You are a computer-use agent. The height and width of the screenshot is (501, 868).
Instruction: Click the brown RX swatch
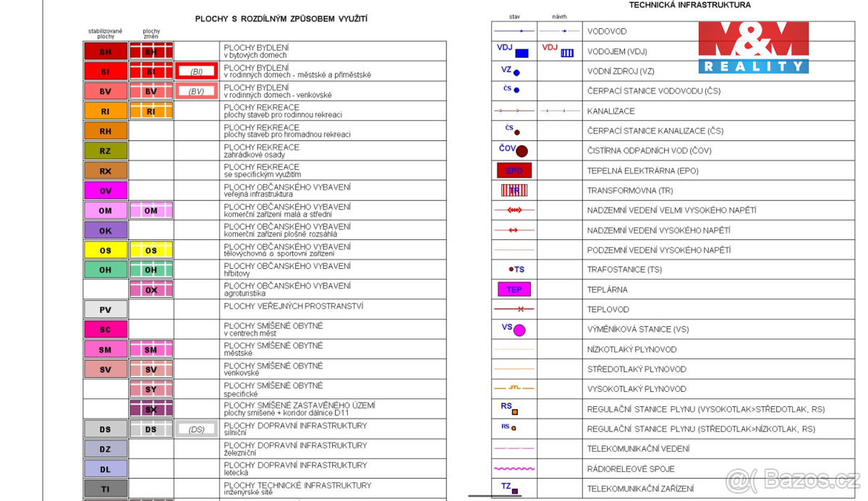[x=106, y=171]
